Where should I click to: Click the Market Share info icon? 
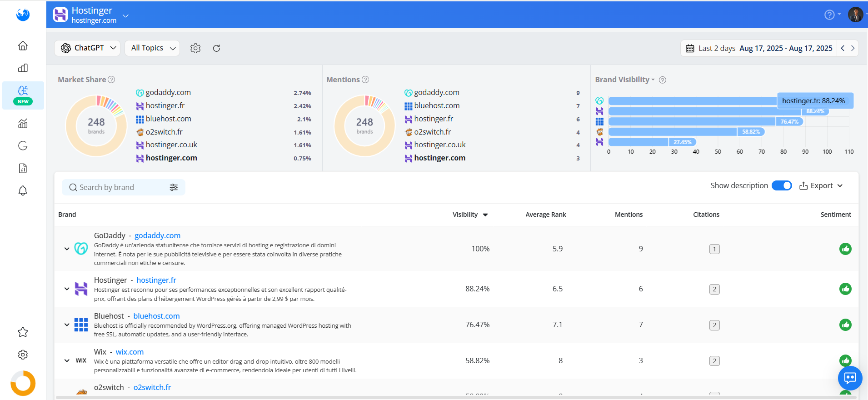[x=111, y=80]
